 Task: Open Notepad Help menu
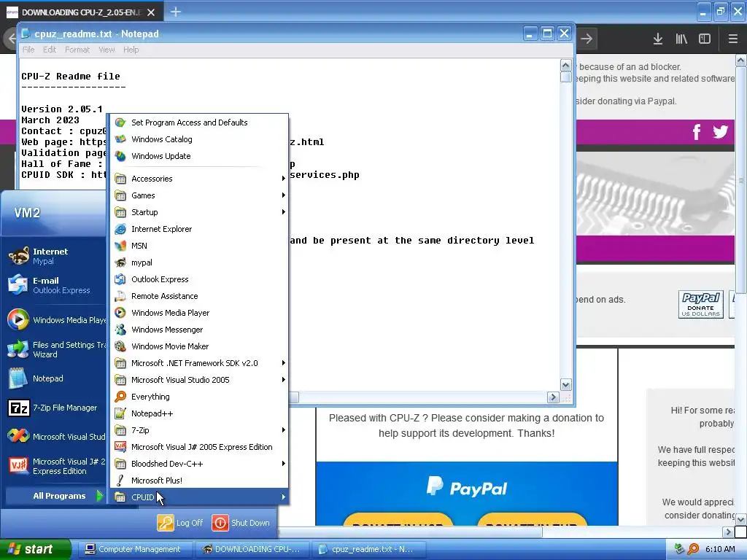(131, 50)
